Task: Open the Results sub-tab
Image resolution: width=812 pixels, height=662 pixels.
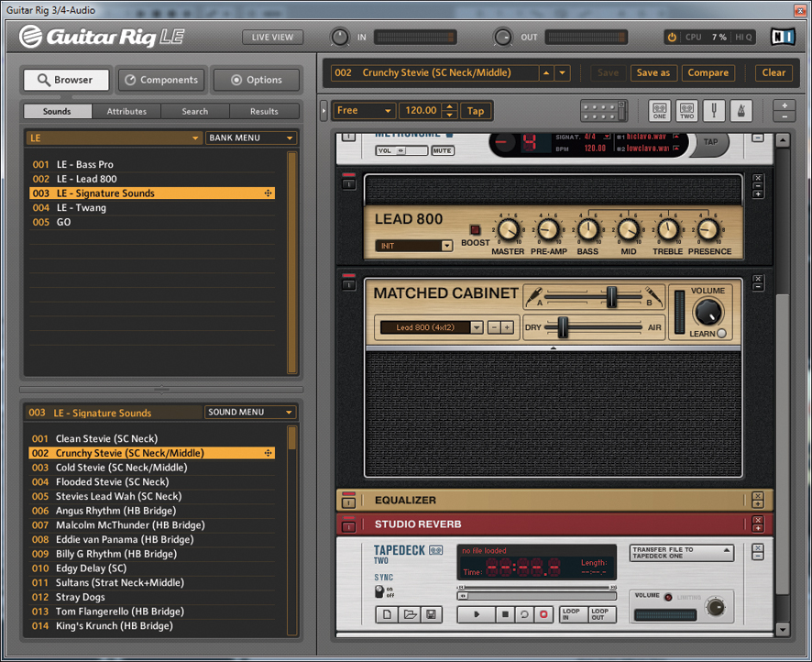Action: [x=264, y=111]
